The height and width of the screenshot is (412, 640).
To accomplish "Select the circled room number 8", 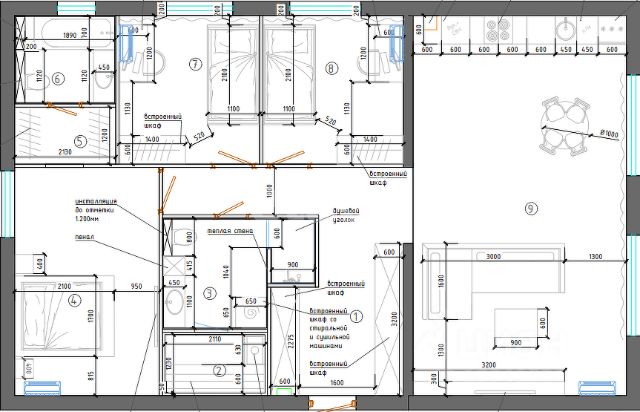I will coord(331,68).
